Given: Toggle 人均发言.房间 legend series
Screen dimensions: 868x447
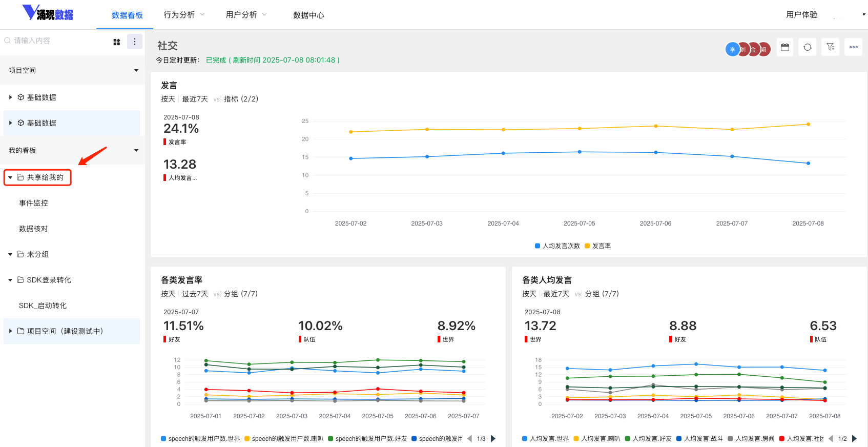Looking at the screenshot, I should point(751,439).
